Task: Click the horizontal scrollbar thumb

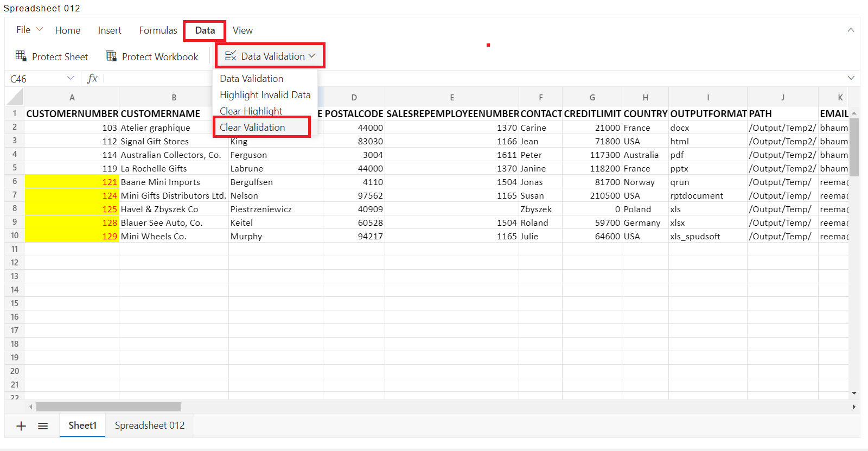Action: (x=108, y=406)
